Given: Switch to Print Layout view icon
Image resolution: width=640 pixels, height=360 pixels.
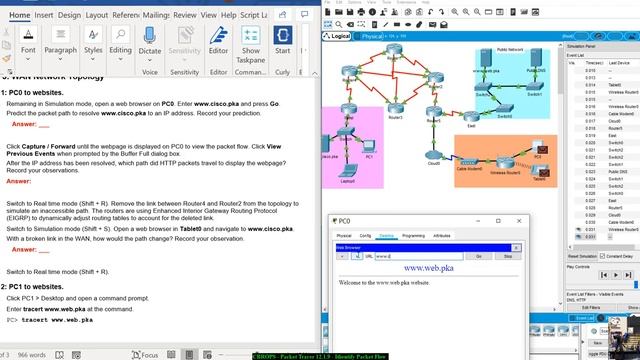Looking at the screenshot, I should pyautogui.click(x=189, y=355).
